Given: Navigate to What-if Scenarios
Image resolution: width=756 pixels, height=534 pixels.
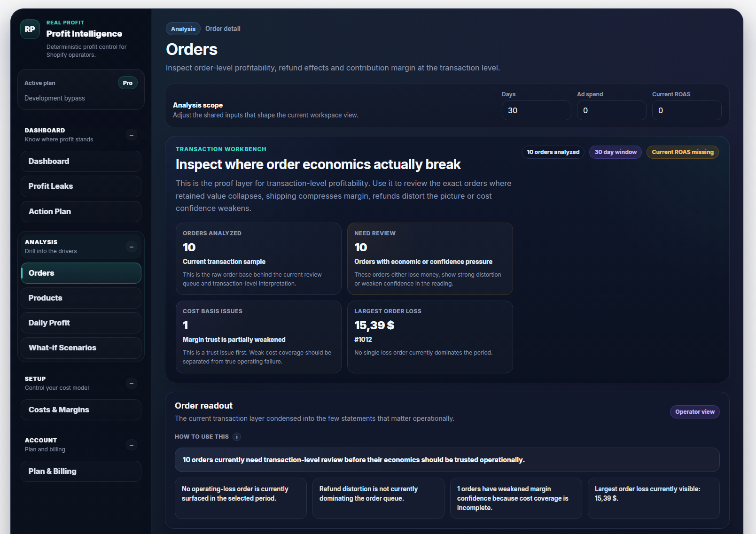Looking at the screenshot, I should coord(81,348).
